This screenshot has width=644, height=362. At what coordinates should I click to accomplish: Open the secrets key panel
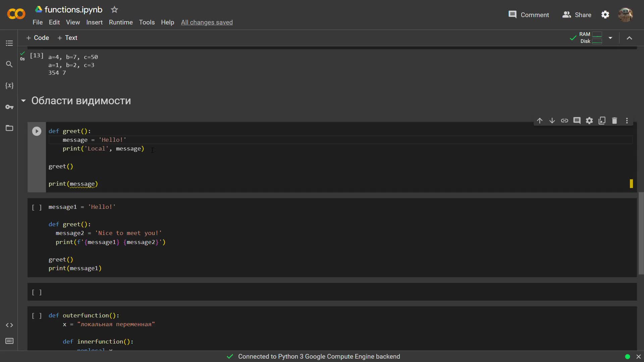click(9, 107)
